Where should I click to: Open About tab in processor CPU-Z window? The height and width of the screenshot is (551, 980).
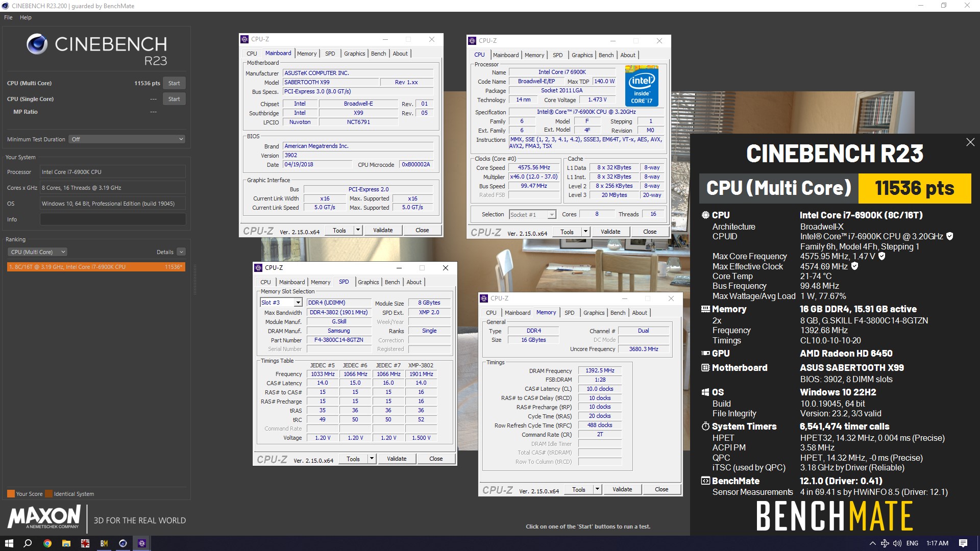[x=628, y=55]
